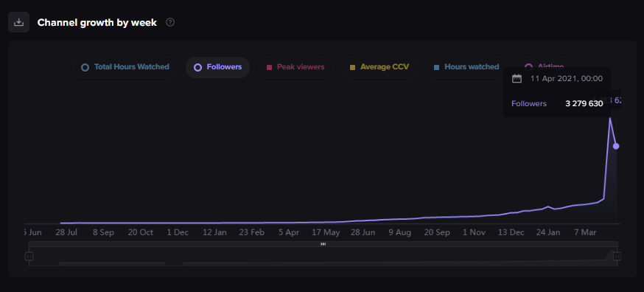The image size is (644, 292).
Task: Click the Hours watched blue square marker
Action: coord(437,67)
